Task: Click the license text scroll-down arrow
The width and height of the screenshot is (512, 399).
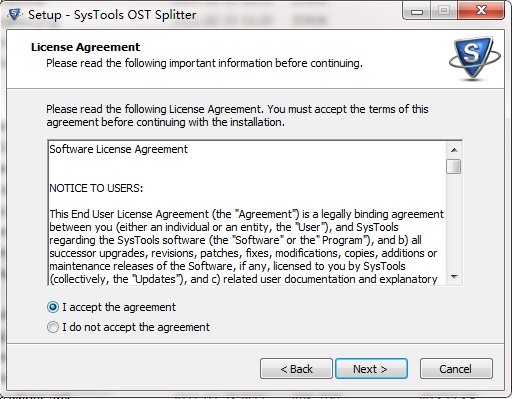Action: click(x=454, y=276)
